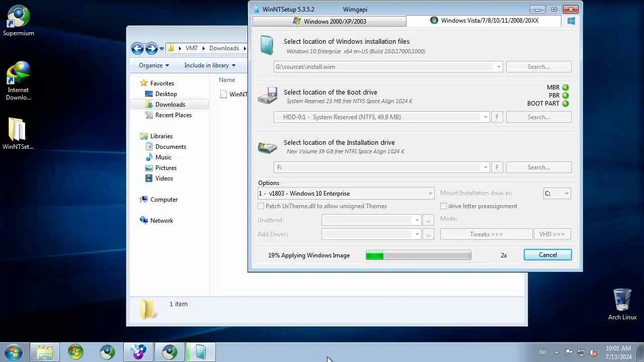Viewport: 644px width, 362px height.
Task: Open Include in library dropdown
Action: pos(210,65)
